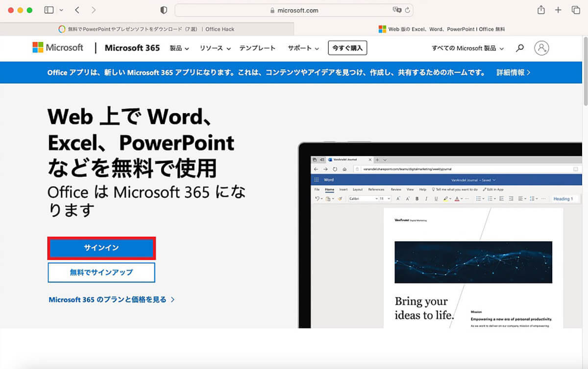Go back with the Safari back arrow
This screenshot has height=369, width=588.
[77, 10]
